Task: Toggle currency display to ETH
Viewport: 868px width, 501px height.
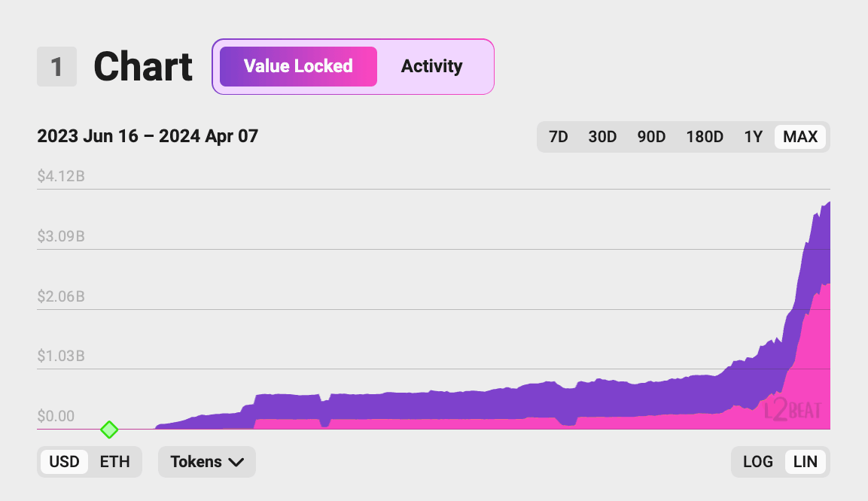Action: coord(115,462)
